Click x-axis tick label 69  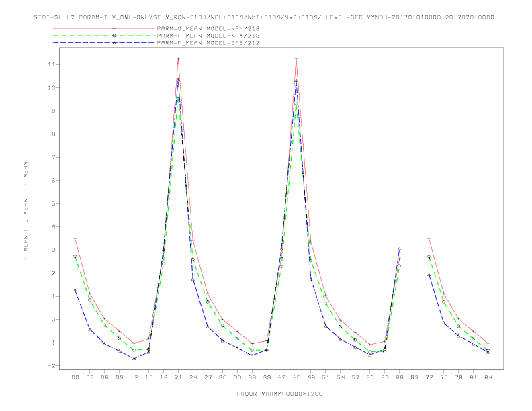414,377
